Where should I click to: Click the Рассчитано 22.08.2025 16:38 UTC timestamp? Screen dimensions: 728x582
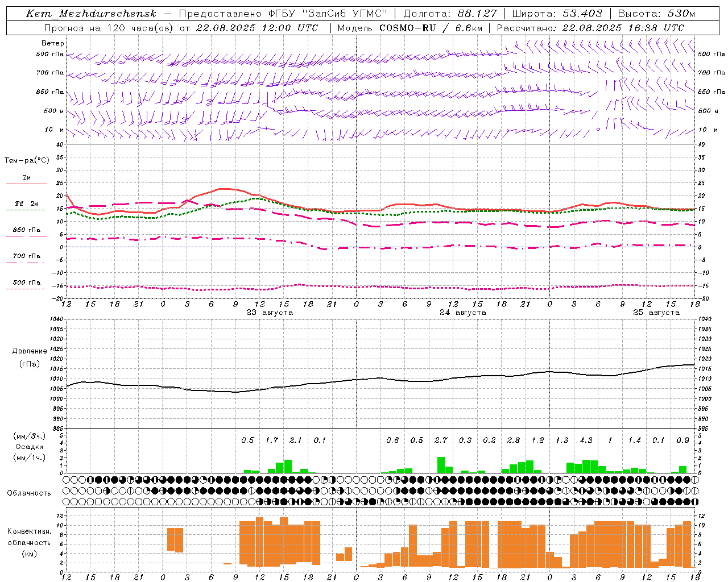click(x=590, y=28)
